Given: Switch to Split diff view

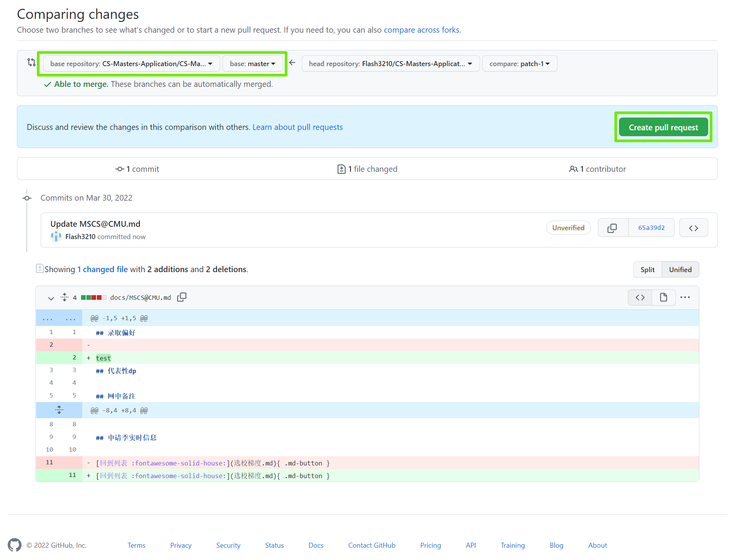Looking at the screenshot, I should click(x=647, y=270).
